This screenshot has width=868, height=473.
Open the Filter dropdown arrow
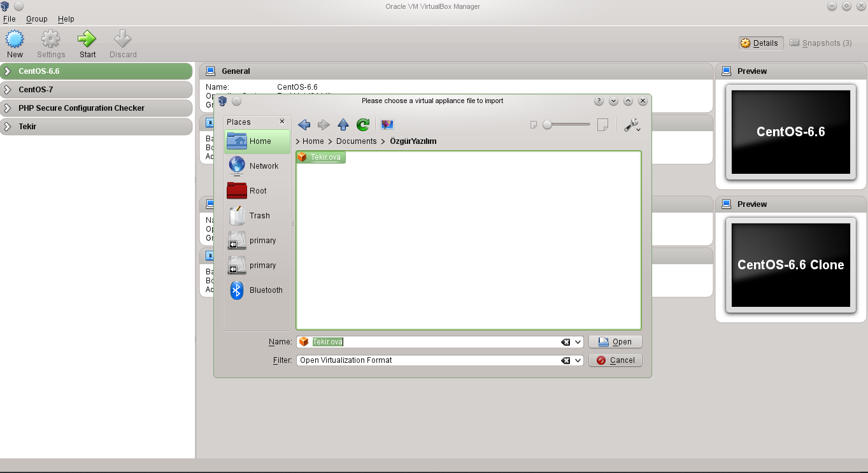click(x=578, y=360)
